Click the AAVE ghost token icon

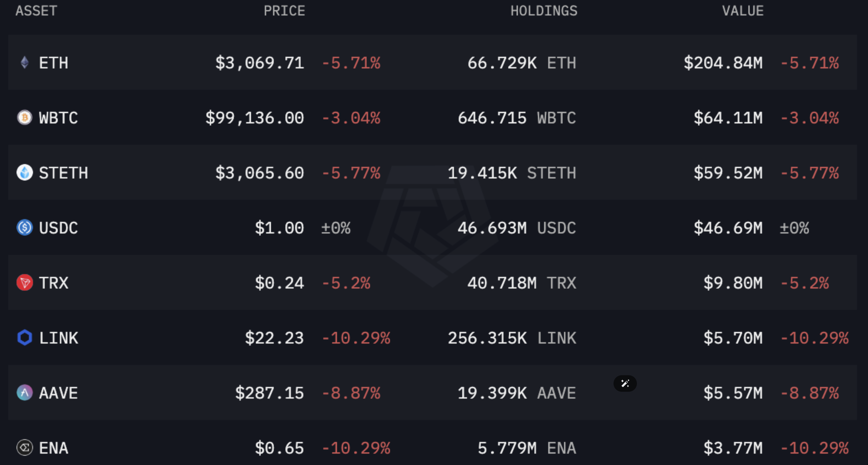pos(24,393)
